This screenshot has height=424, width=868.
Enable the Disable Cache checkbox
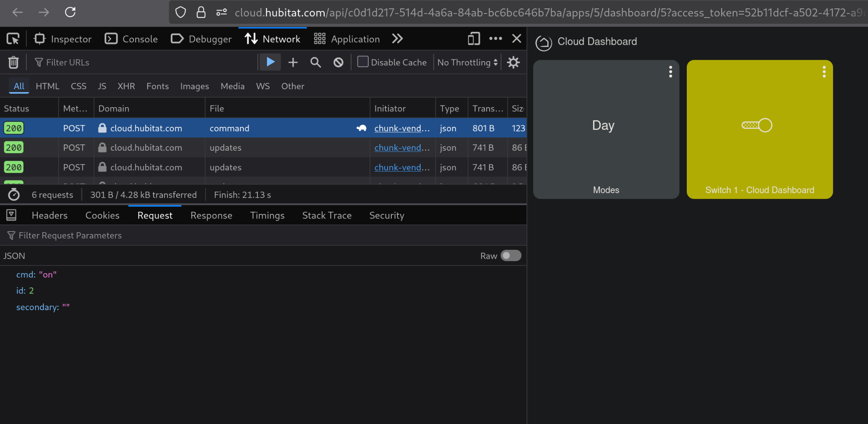click(x=363, y=62)
